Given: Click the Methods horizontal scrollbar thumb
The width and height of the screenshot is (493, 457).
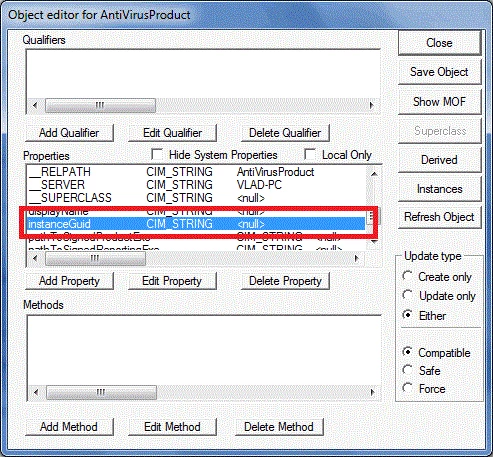Looking at the screenshot, I should [x=101, y=392].
